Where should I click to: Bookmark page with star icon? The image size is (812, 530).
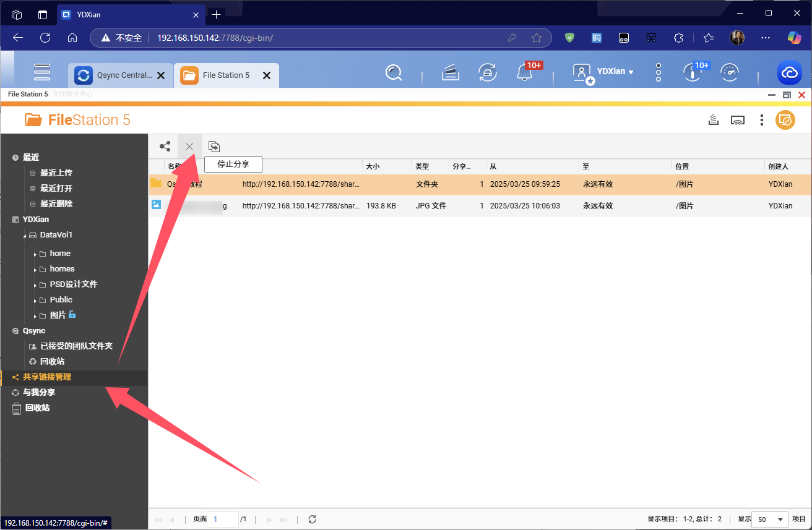click(x=537, y=38)
